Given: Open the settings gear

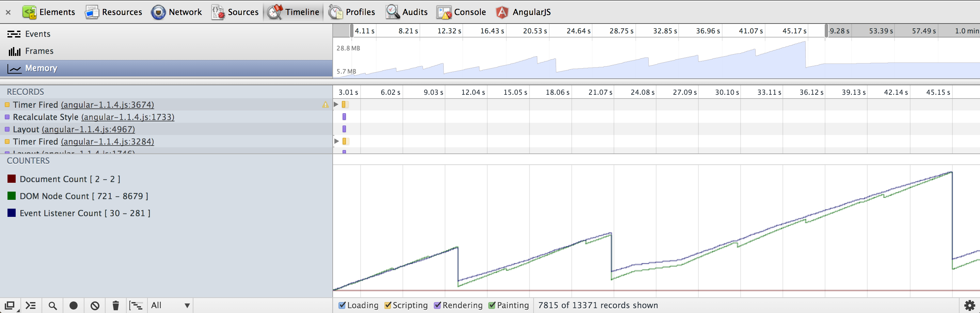Looking at the screenshot, I should [x=969, y=305].
